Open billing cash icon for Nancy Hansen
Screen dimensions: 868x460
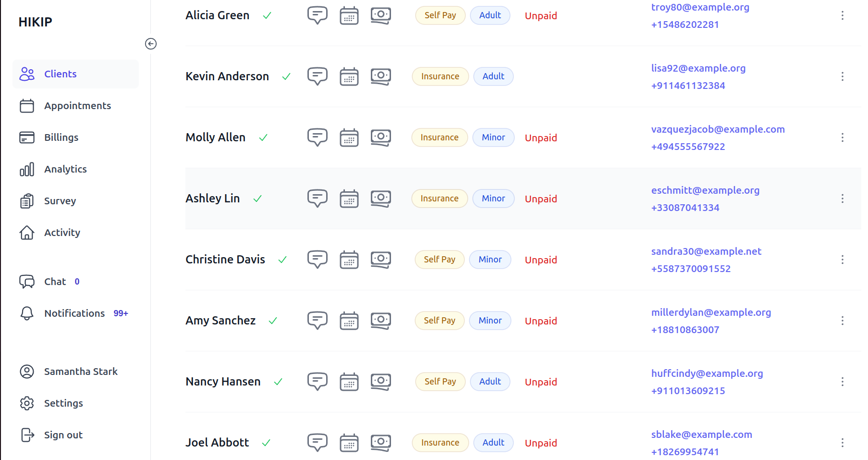click(380, 382)
